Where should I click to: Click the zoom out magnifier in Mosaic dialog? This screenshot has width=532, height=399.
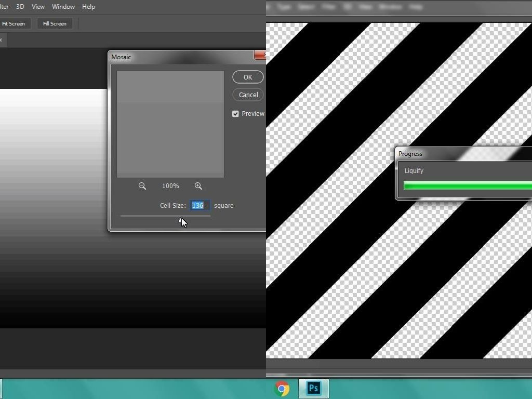(x=142, y=186)
